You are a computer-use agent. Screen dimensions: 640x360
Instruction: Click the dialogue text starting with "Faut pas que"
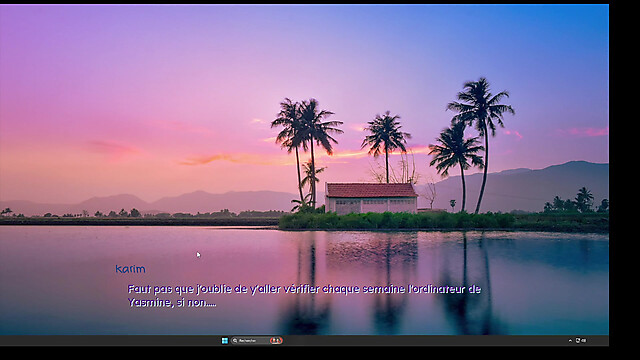(x=304, y=296)
